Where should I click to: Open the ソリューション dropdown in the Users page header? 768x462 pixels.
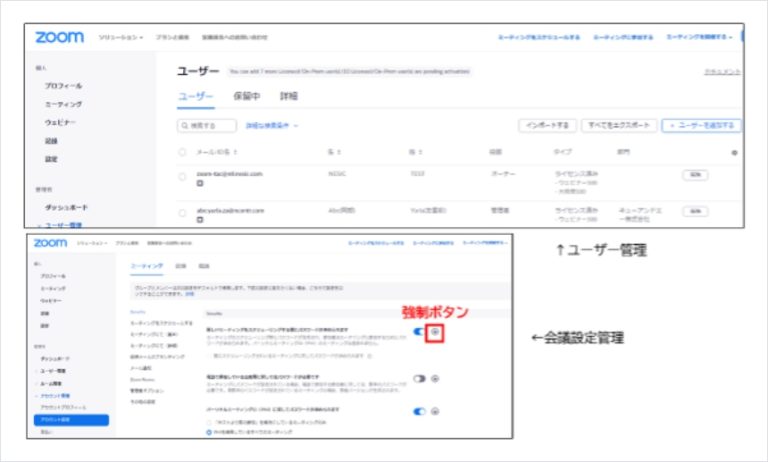(x=121, y=37)
